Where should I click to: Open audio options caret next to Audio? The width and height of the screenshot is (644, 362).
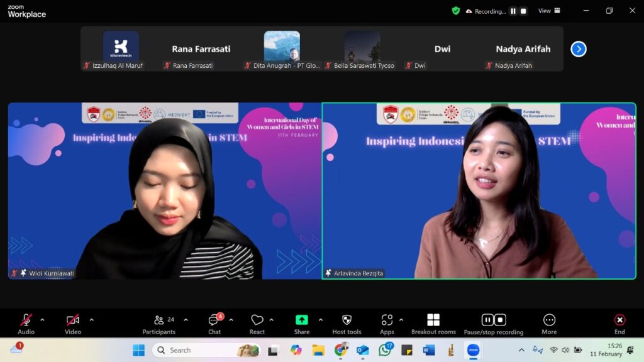[42, 320]
